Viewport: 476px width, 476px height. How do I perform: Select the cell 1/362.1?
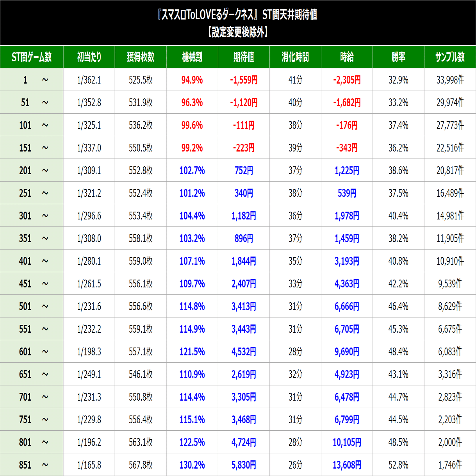click(89, 80)
